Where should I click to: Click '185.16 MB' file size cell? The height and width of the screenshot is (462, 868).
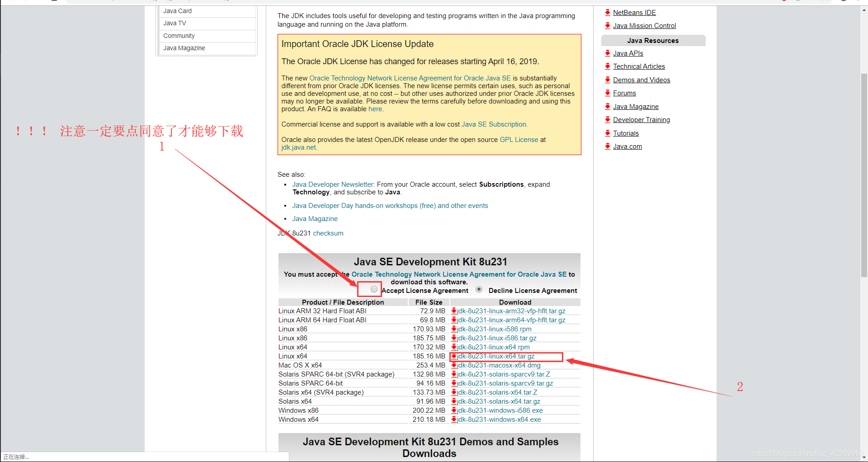point(429,356)
